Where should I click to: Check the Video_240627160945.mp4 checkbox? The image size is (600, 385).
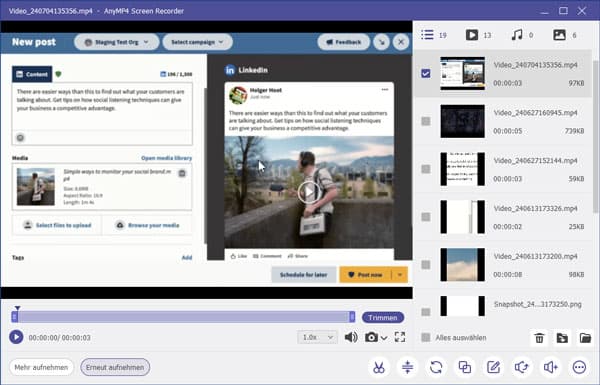426,121
